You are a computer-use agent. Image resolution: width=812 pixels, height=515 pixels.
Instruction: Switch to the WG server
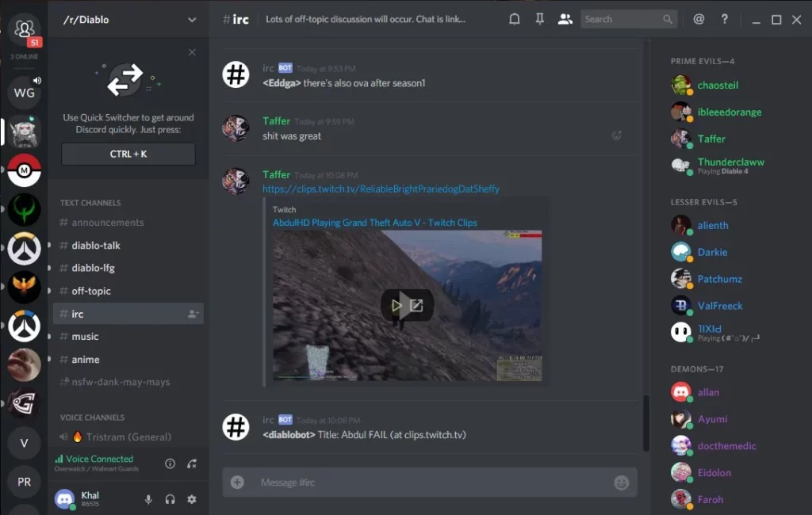pyautogui.click(x=24, y=93)
